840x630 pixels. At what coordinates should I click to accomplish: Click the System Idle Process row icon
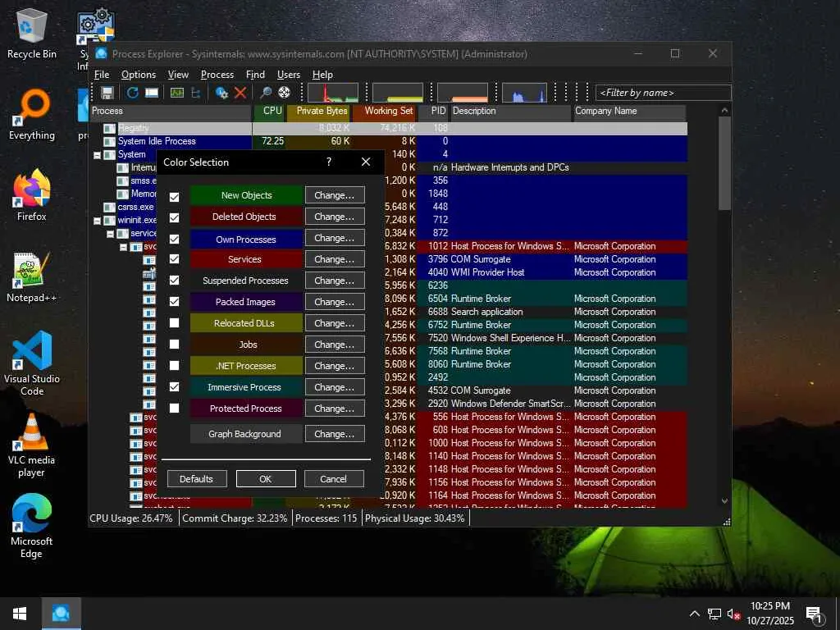pyautogui.click(x=109, y=141)
